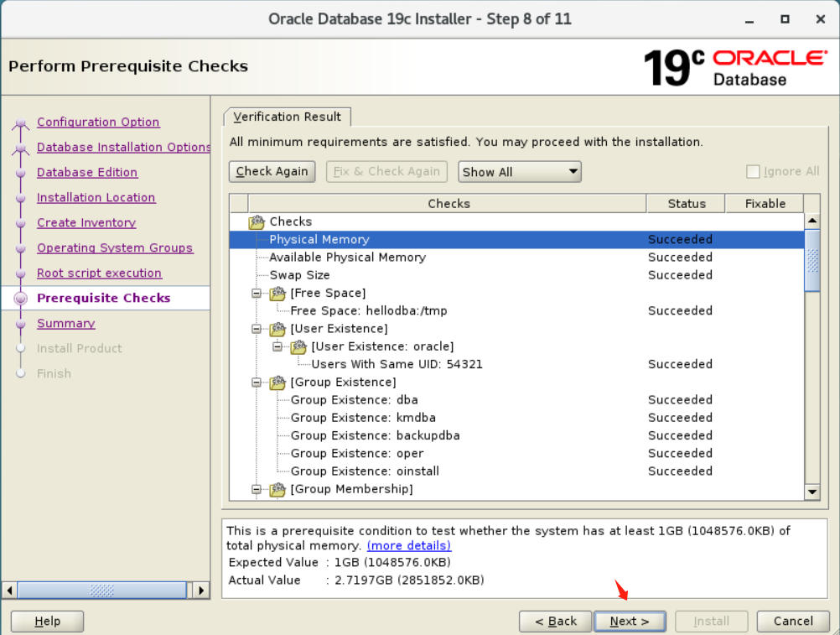Collapse the [User Existence: oracle] node
This screenshot has height=635, width=840.
point(277,346)
